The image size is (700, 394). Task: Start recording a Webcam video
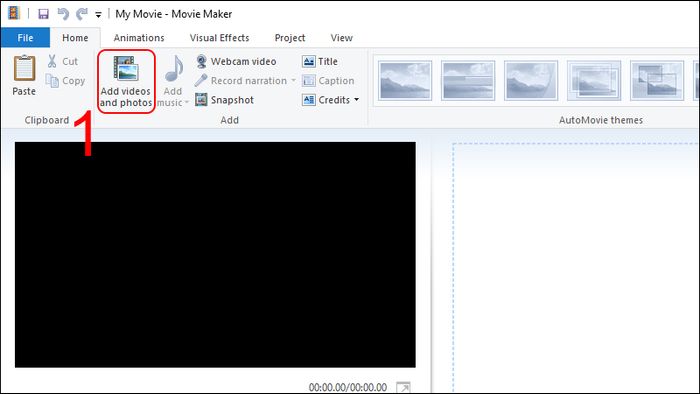coord(236,61)
